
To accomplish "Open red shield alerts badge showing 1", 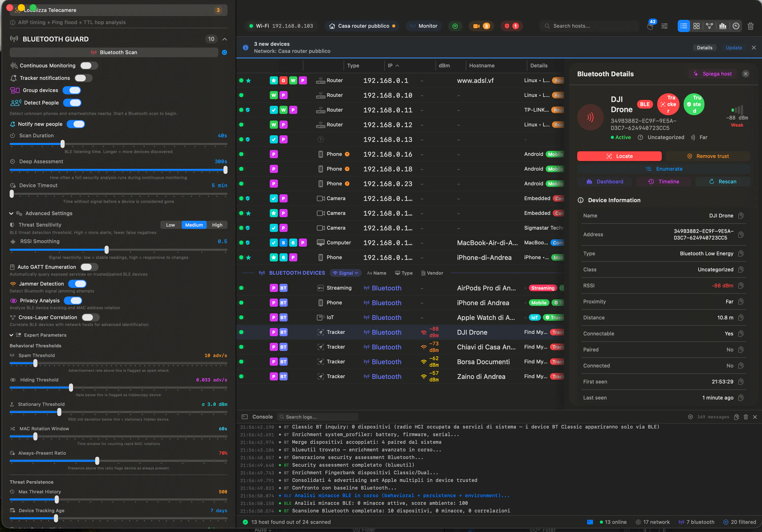I will (x=511, y=26).
